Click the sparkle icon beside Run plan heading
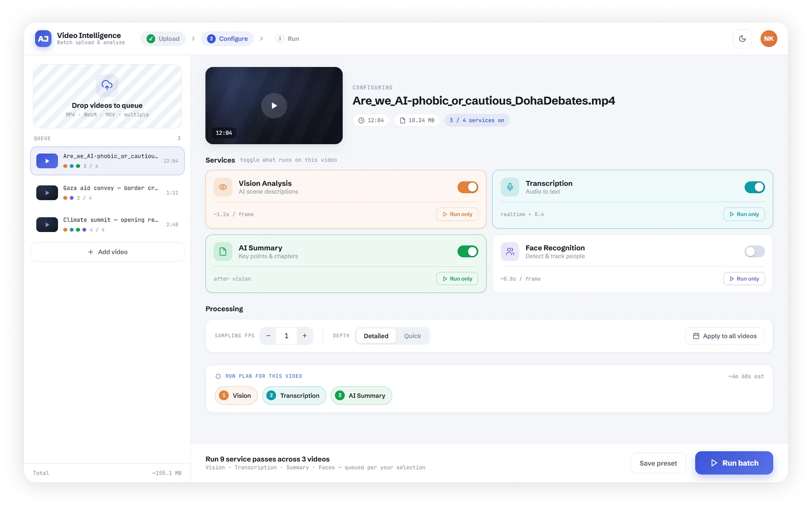Viewport: 812px width, 508px height. [x=218, y=376]
